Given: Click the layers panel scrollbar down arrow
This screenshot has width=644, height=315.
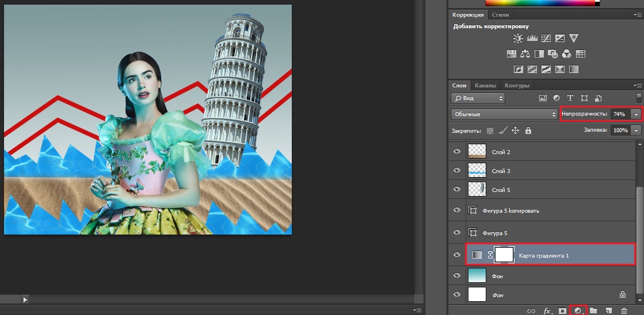Looking at the screenshot, I should [639, 301].
